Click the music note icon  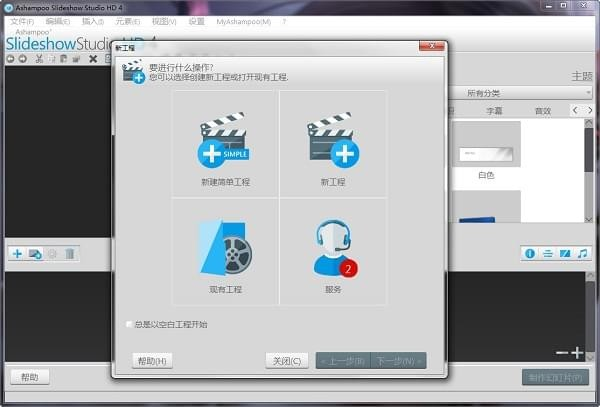point(582,254)
